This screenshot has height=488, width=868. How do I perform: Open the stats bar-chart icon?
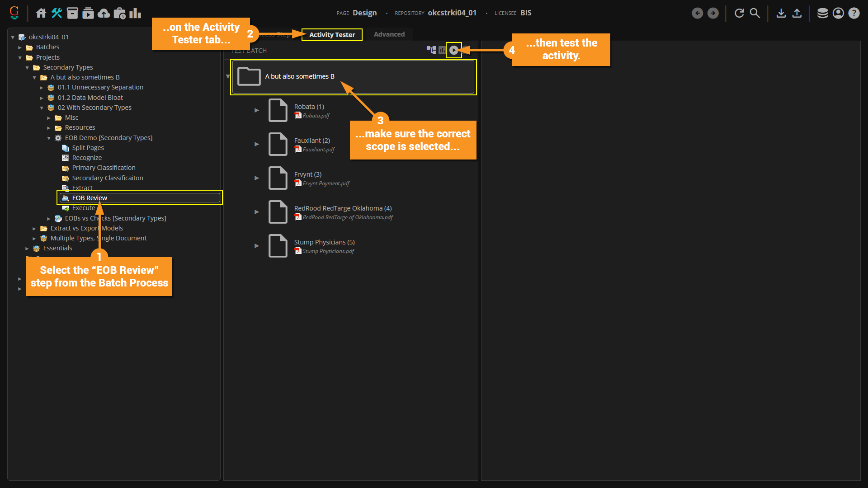click(x=135, y=13)
